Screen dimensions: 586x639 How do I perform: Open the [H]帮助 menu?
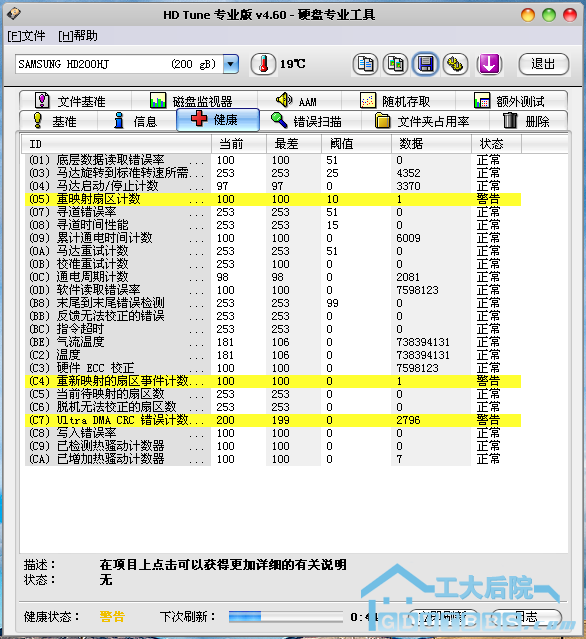pos(78,36)
